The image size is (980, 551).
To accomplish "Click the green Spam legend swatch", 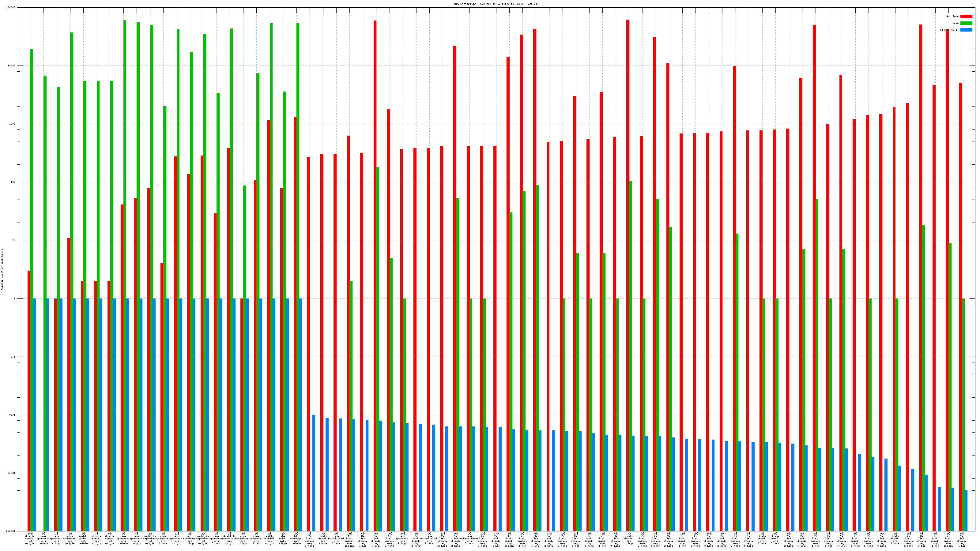I will [x=966, y=23].
